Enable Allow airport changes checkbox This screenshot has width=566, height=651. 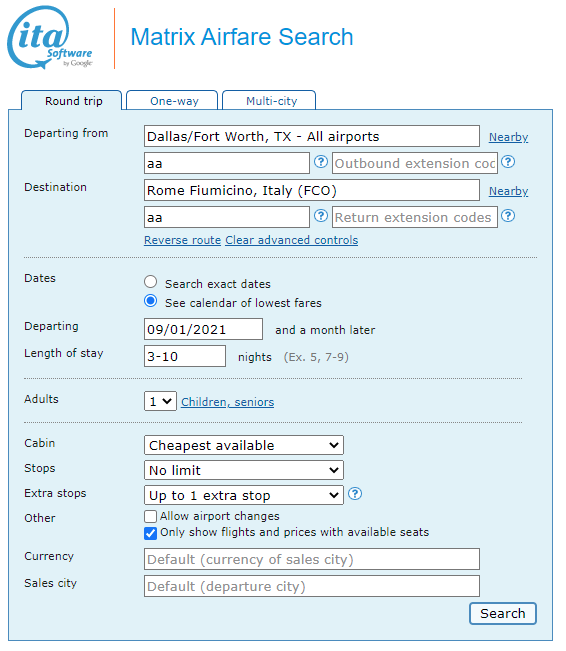tap(150, 516)
